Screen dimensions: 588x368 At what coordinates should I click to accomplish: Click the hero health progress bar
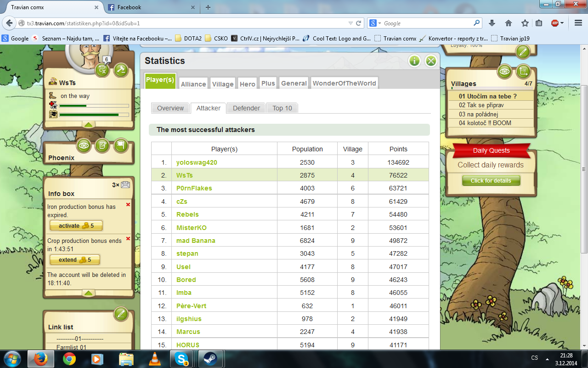pos(94,106)
